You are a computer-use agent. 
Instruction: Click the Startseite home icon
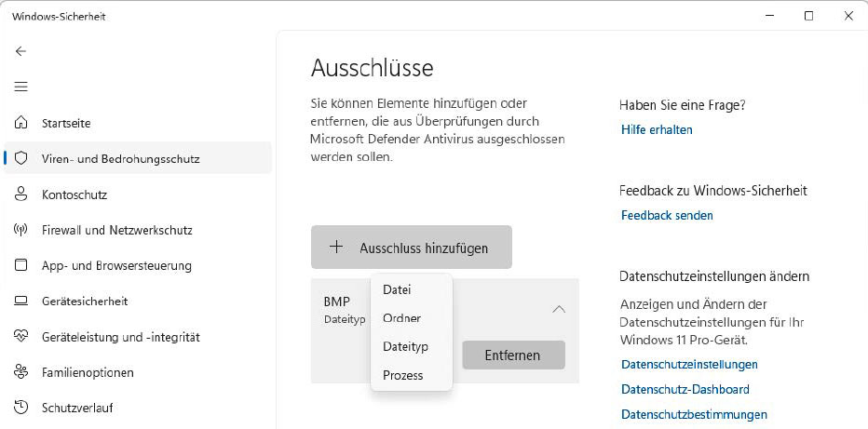[x=20, y=123]
